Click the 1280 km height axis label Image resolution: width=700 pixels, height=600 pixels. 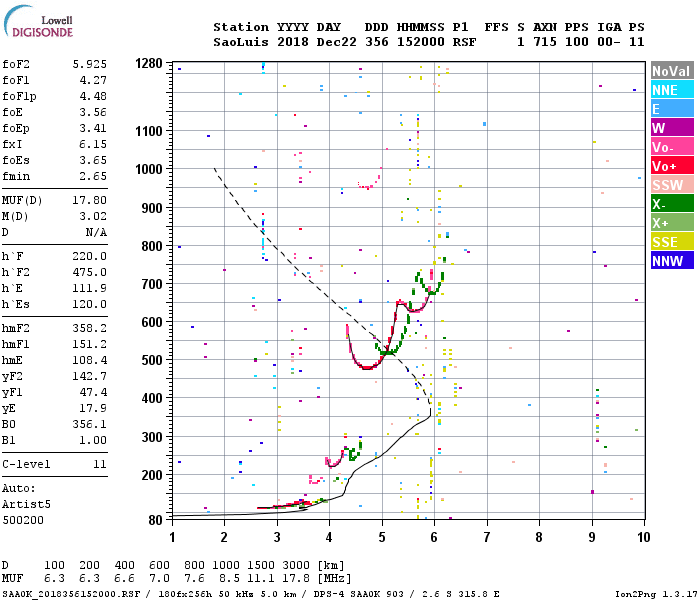pos(149,64)
